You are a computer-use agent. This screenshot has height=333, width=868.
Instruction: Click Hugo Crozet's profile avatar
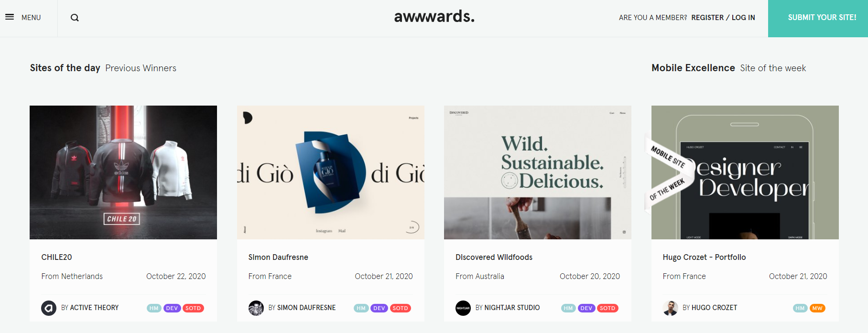click(x=671, y=308)
